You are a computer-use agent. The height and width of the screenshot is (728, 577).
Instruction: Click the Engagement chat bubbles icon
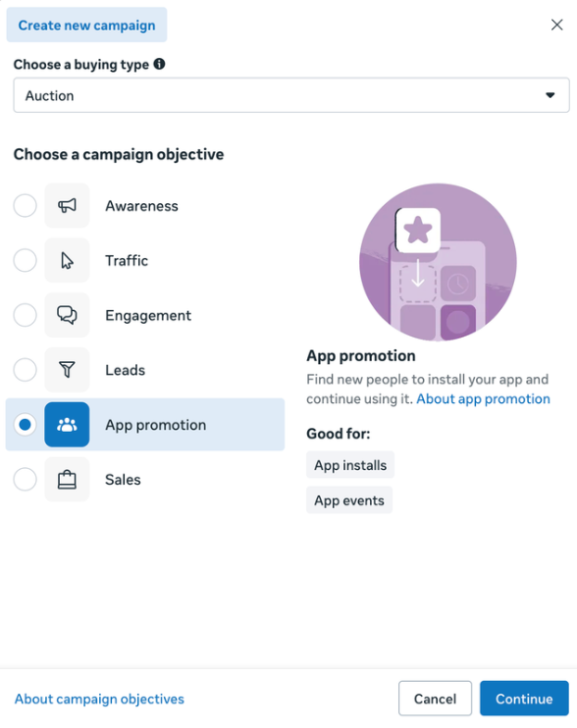tap(67, 315)
